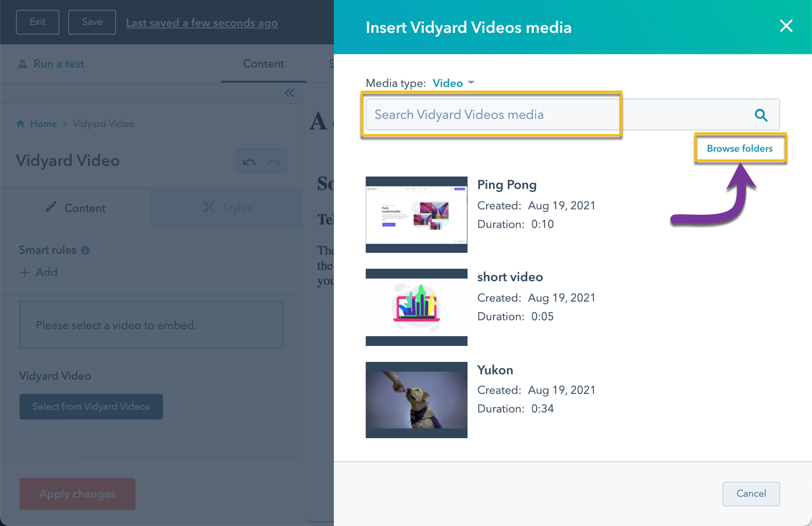Click the Styles tab cross icon

[209, 207]
